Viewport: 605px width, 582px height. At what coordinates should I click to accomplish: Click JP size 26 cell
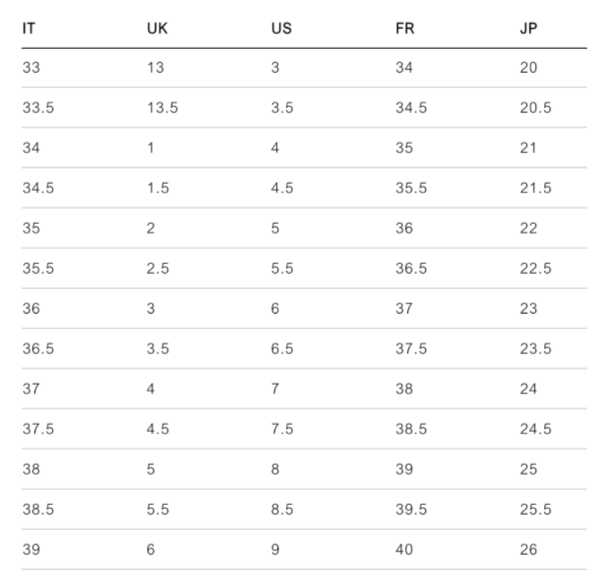point(529,550)
